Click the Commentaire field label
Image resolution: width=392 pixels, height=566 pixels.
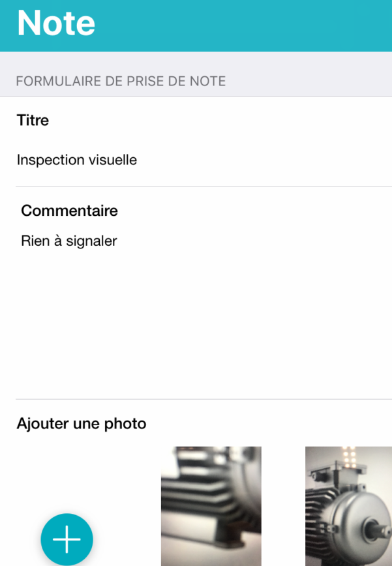coord(69,211)
